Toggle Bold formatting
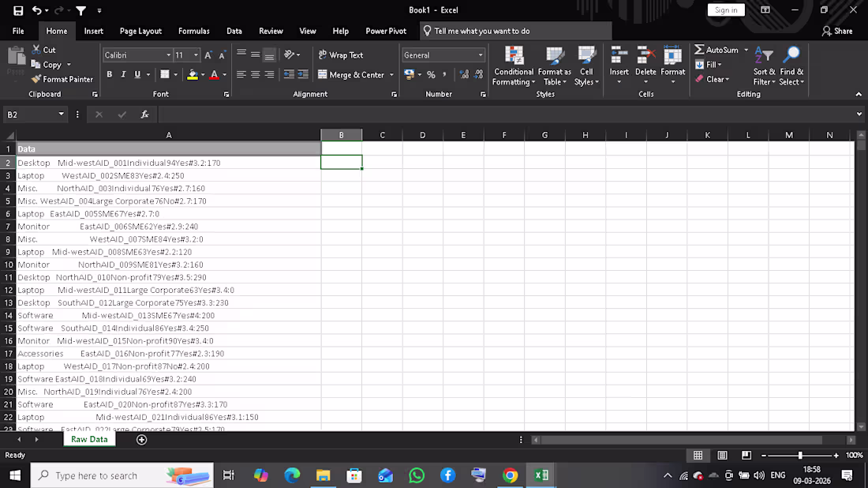The height and width of the screenshot is (488, 868). (x=109, y=74)
